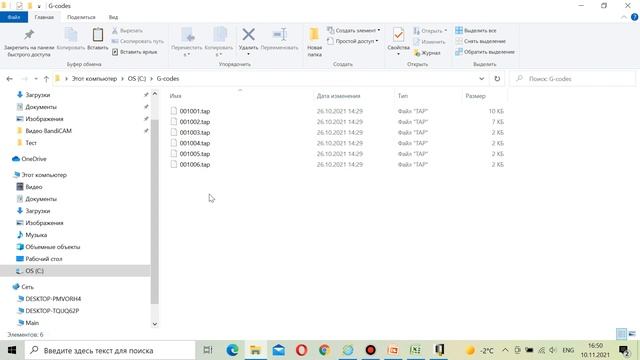The image size is (640, 360).
Task: Switch to Поделиться ribbon tab
Action: click(x=81, y=17)
